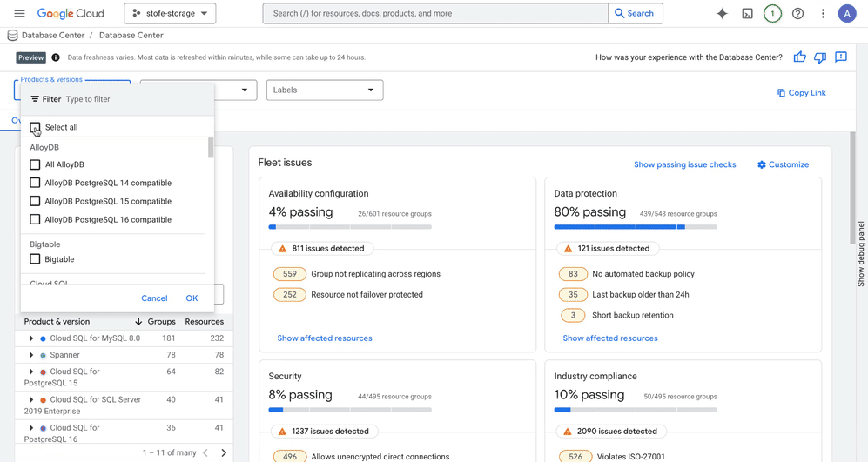Click the sort arrow next to Groups
868x462 pixels.
coord(138,321)
